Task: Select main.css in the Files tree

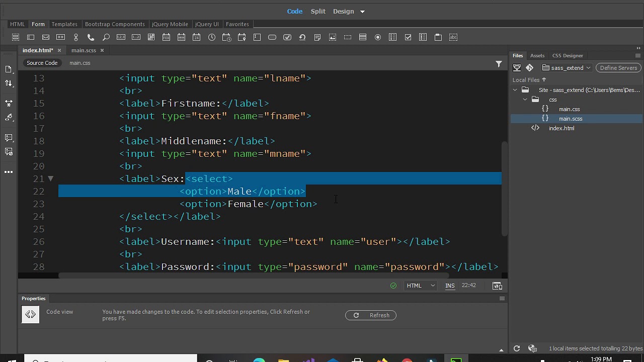Action: (x=569, y=109)
